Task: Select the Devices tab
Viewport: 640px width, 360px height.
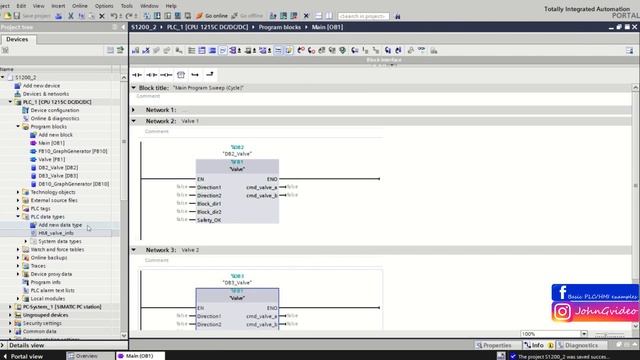Action: [17, 39]
